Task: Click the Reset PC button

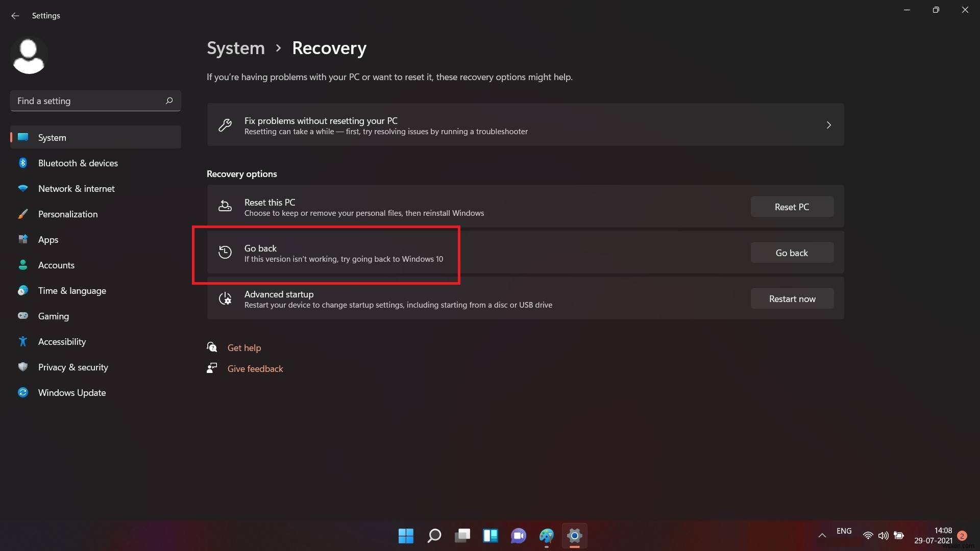Action: 792,207
